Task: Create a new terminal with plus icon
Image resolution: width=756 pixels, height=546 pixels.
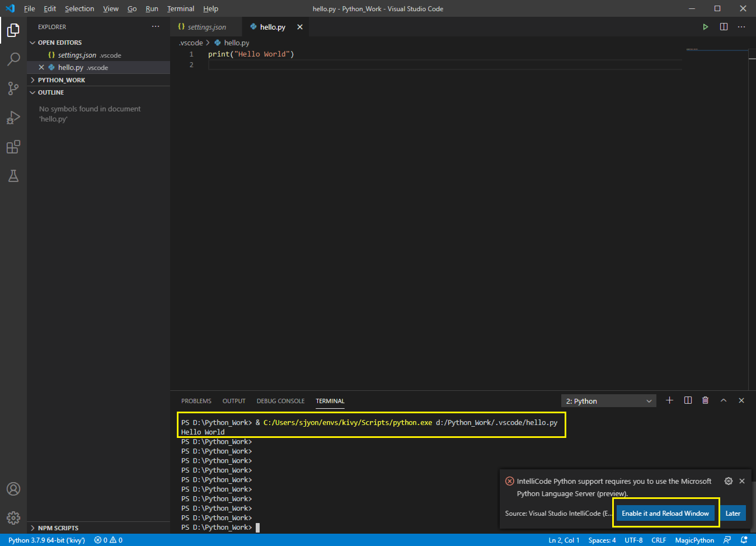Action: click(x=669, y=400)
